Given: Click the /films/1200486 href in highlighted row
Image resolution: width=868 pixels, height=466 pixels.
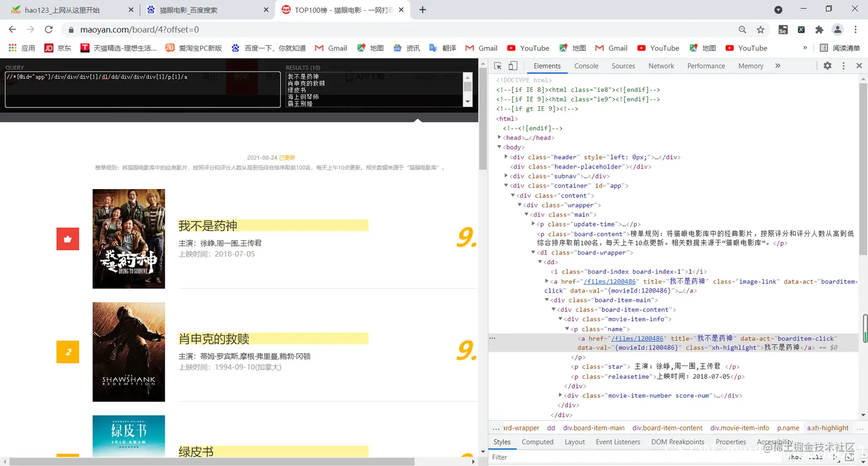Looking at the screenshot, I should tap(637, 339).
